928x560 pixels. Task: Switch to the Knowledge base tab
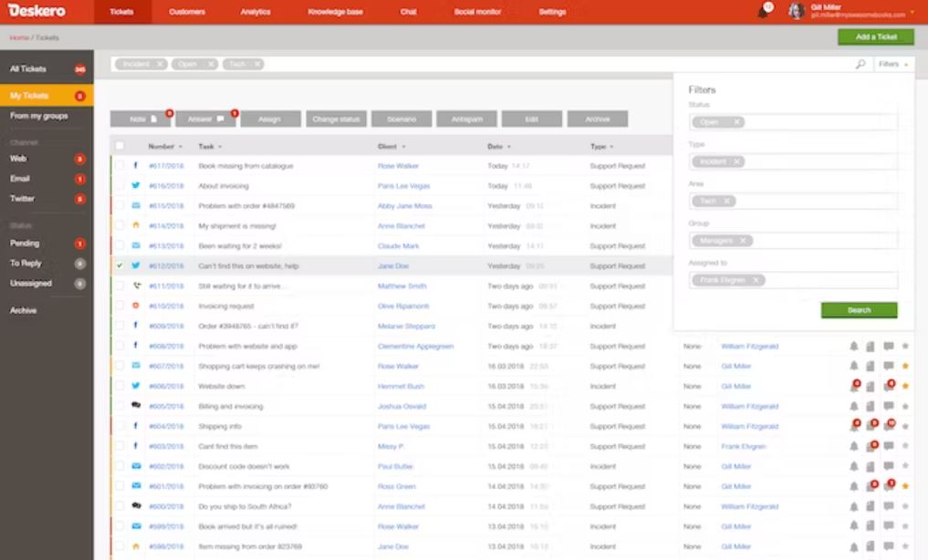coord(335,12)
